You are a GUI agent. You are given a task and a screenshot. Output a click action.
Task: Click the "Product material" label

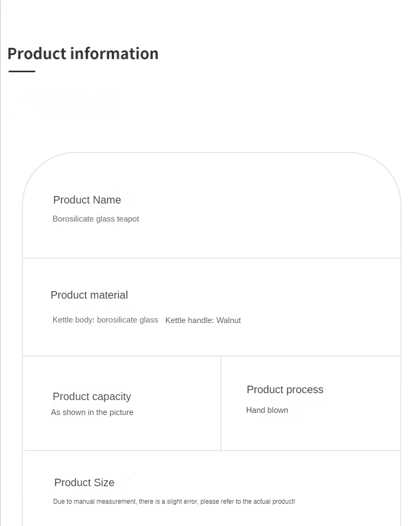(89, 295)
